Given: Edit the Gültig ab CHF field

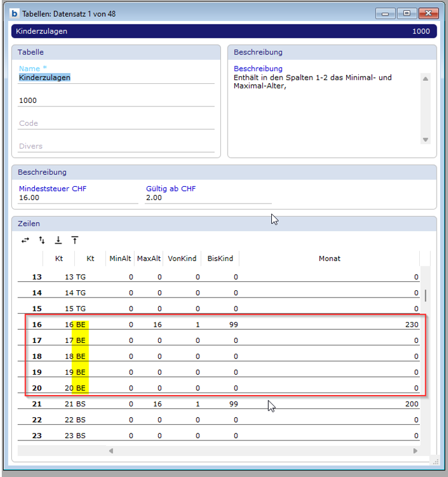Looking at the screenshot, I should pyautogui.click(x=207, y=198).
